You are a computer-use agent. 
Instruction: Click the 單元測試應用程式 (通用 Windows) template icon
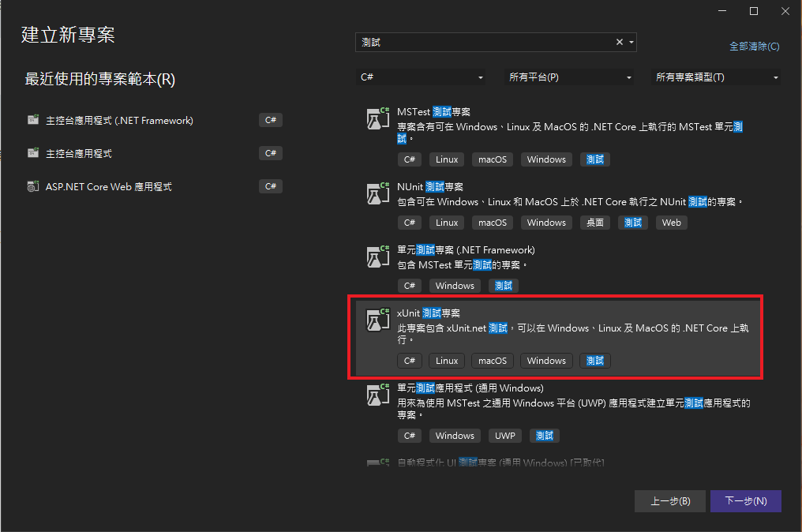pos(378,395)
